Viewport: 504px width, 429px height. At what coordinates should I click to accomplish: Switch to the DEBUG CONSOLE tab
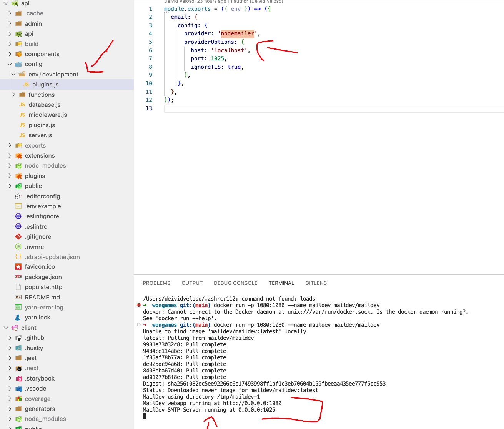pos(235,283)
